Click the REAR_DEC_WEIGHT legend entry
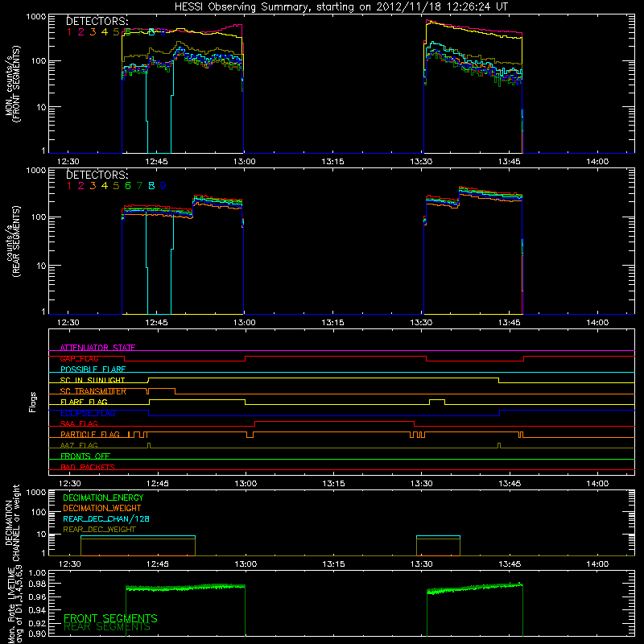Screen dimensions: 644x644 click(x=99, y=530)
